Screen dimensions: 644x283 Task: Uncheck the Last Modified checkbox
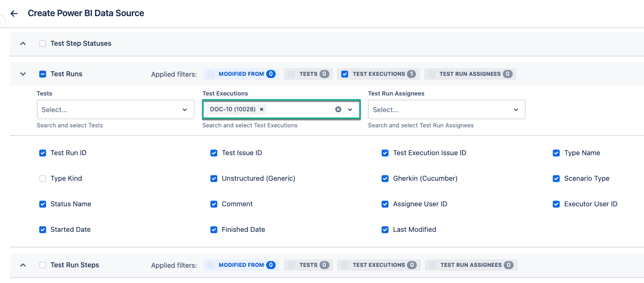385,230
